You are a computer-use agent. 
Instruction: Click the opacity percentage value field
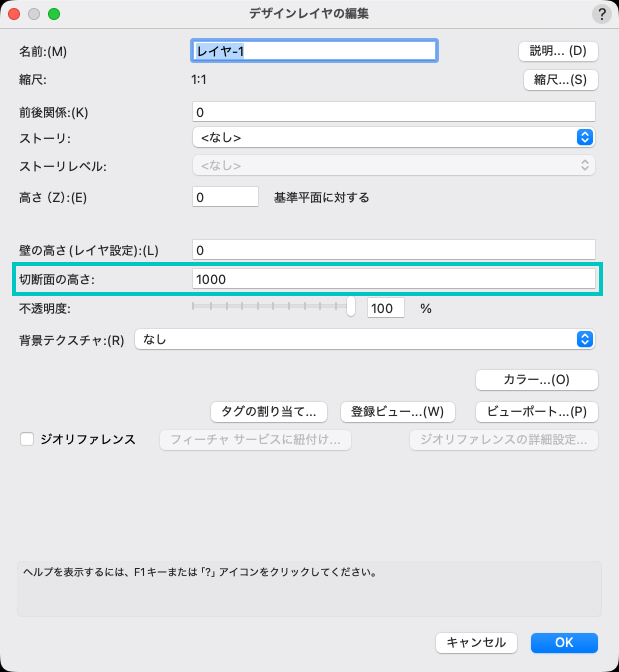[385, 309]
